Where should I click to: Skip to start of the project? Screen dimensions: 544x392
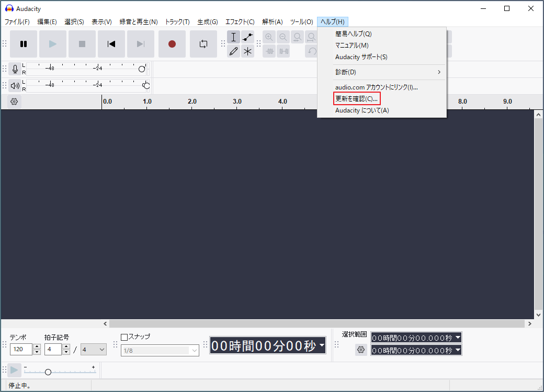click(111, 44)
